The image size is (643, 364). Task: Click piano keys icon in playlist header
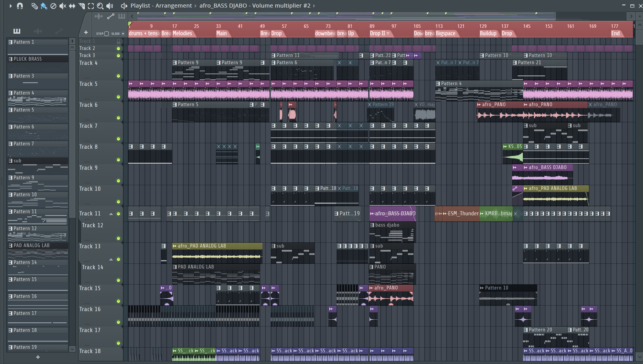tap(122, 17)
